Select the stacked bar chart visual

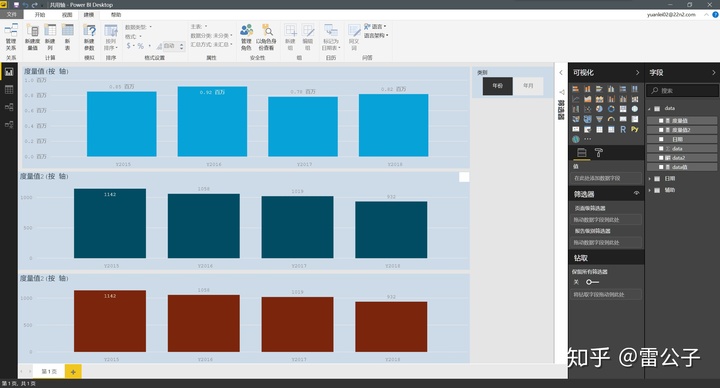pos(575,89)
